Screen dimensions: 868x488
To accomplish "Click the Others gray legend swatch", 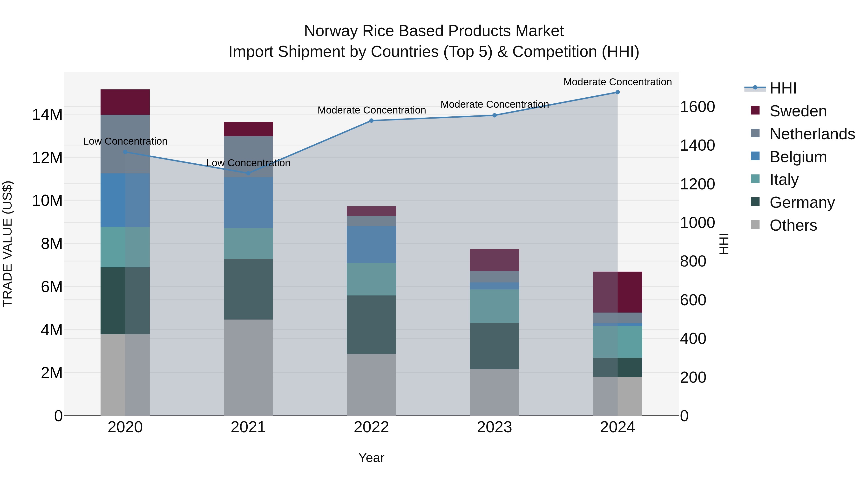I will tap(755, 225).
